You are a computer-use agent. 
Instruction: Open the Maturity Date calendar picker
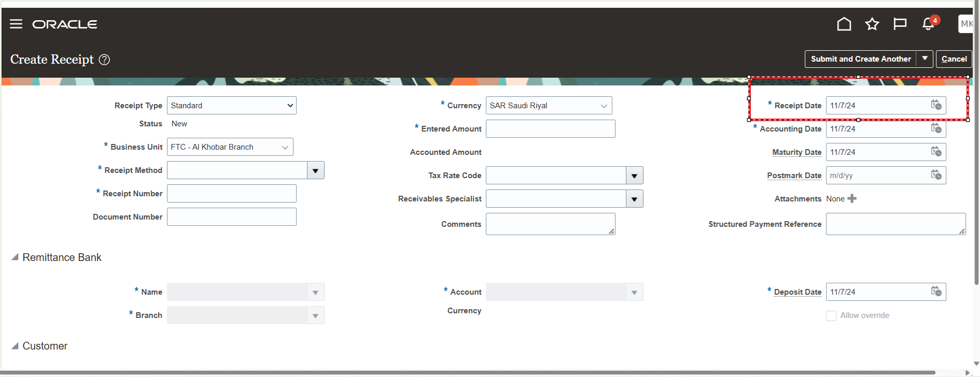click(x=936, y=152)
